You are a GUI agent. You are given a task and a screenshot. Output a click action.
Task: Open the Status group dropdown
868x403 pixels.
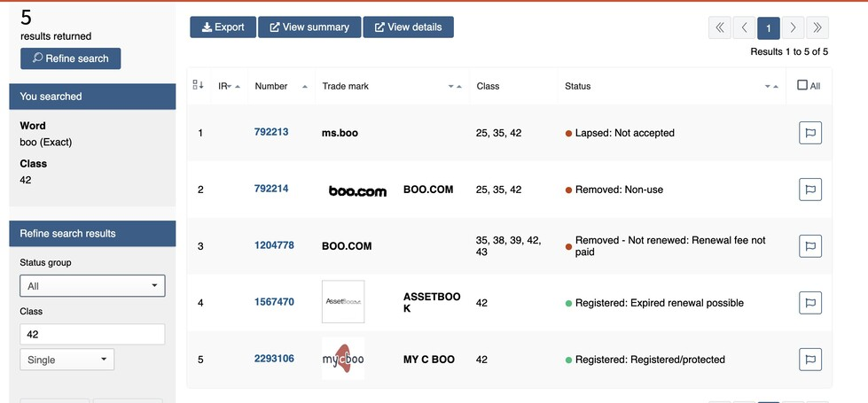[x=92, y=286]
